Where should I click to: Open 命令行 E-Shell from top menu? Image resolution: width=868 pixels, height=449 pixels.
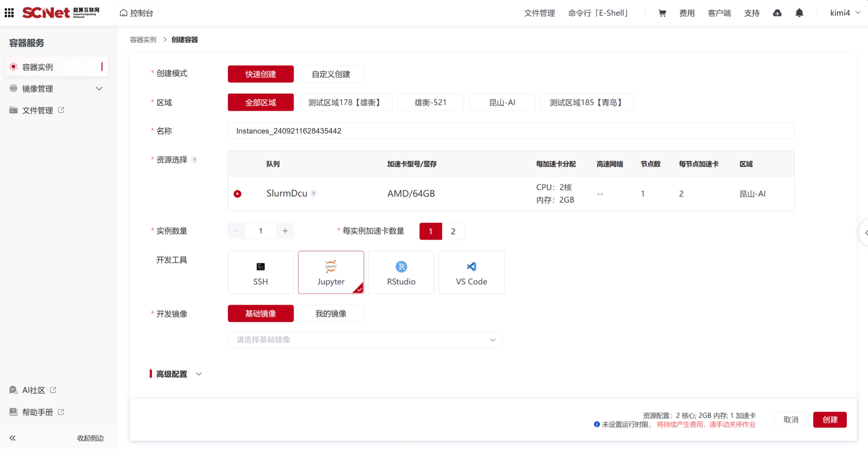[598, 13]
